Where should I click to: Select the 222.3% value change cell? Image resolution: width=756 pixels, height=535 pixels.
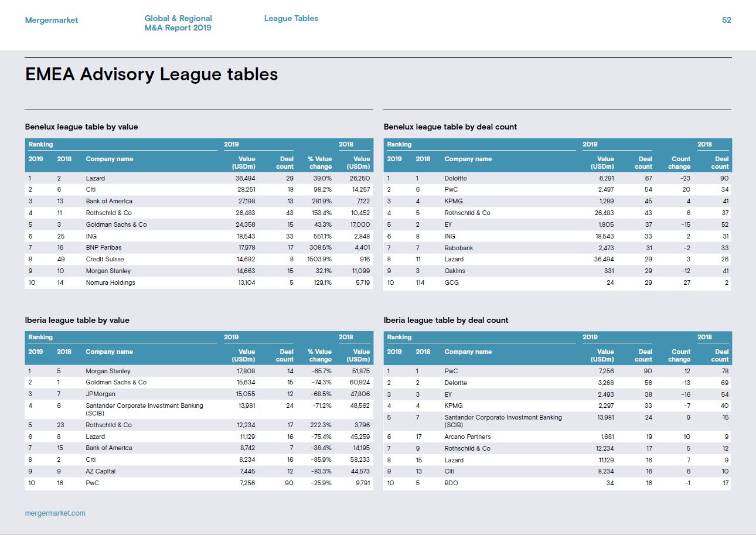(321, 425)
